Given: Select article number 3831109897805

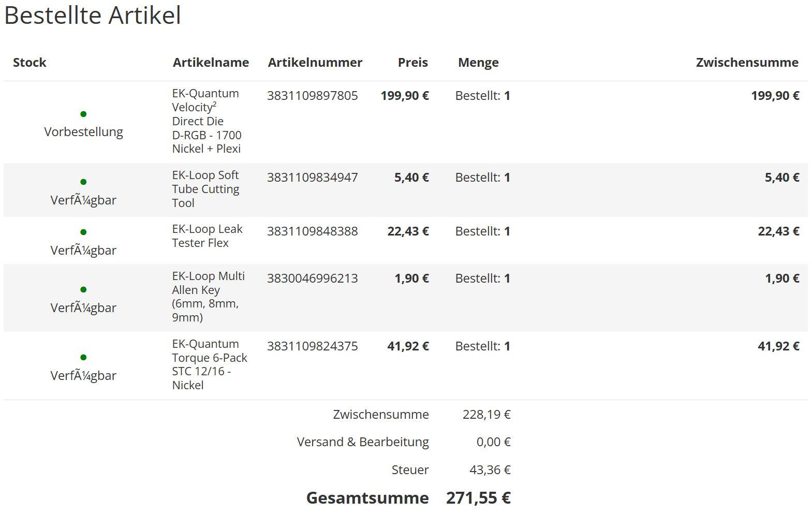Looking at the screenshot, I should tap(312, 96).
